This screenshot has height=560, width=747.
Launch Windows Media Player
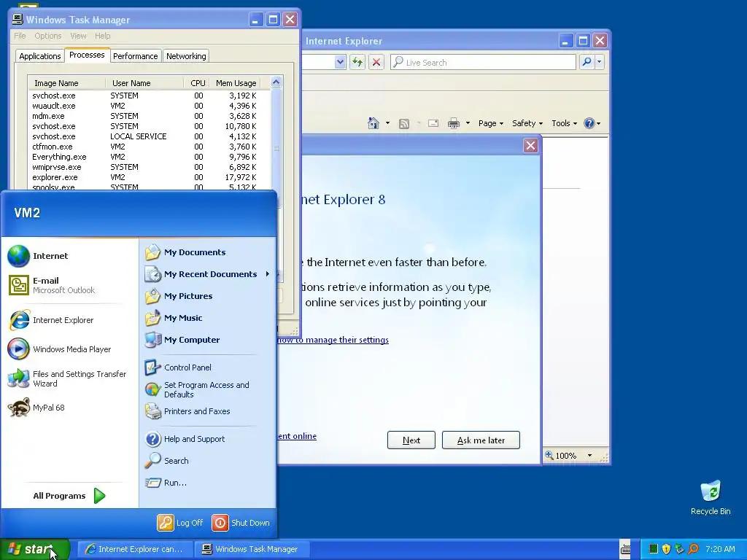(59, 349)
